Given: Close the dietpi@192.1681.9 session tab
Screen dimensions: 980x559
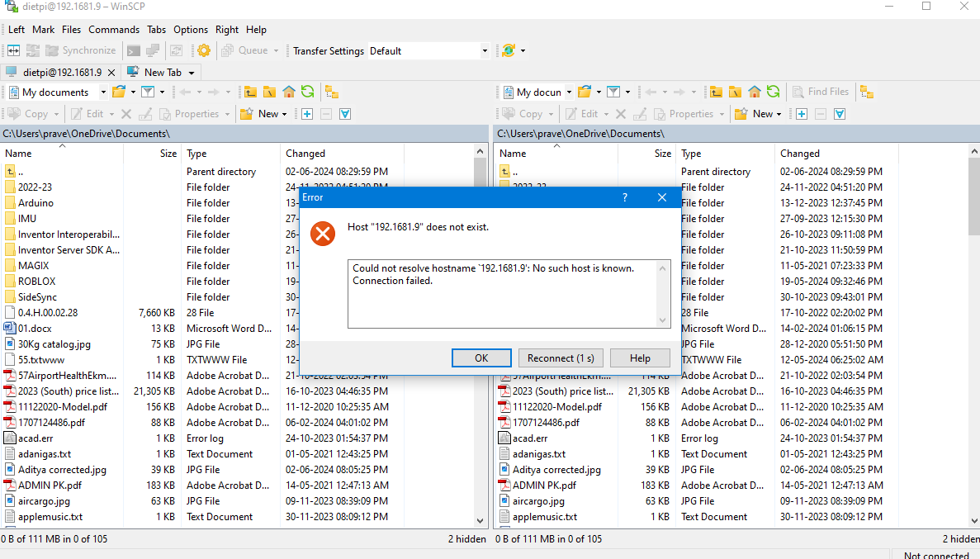Looking at the screenshot, I should coord(111,73).
